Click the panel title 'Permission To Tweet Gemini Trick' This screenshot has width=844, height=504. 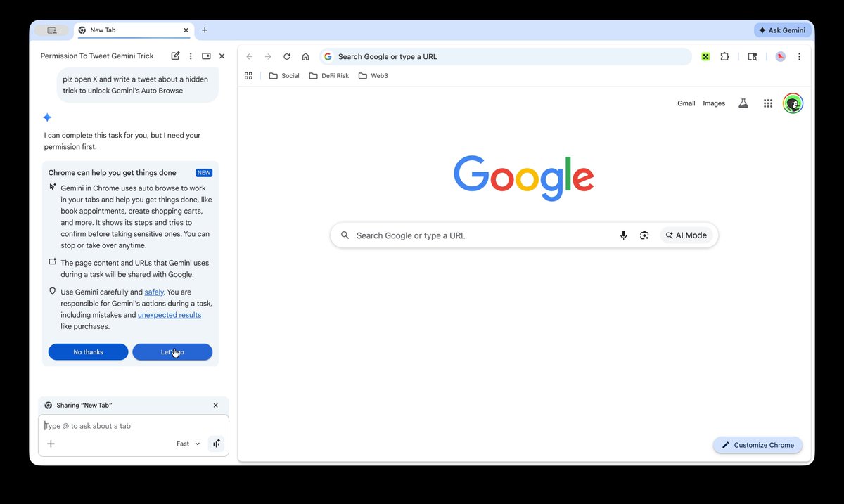click(x=97, y=56)
